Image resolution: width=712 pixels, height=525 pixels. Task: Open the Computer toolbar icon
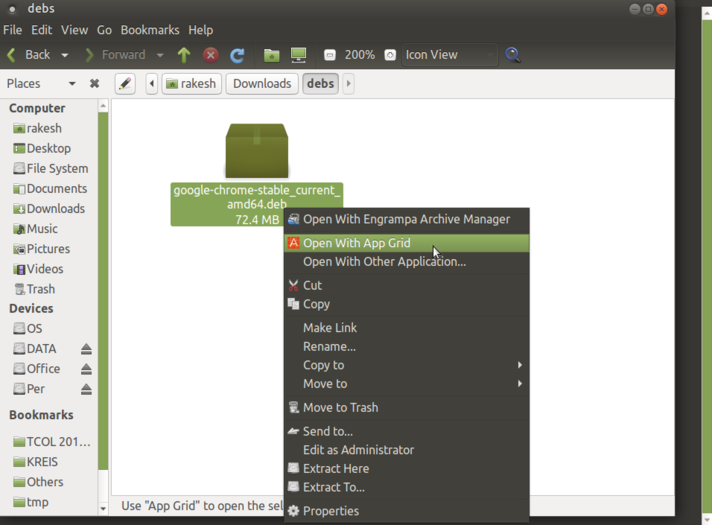[x=298, y=55]
